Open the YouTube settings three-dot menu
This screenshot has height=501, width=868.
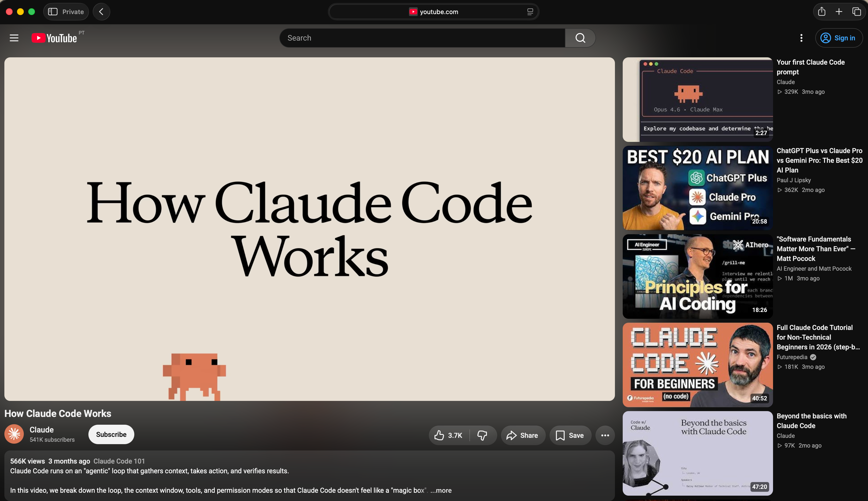801,38
